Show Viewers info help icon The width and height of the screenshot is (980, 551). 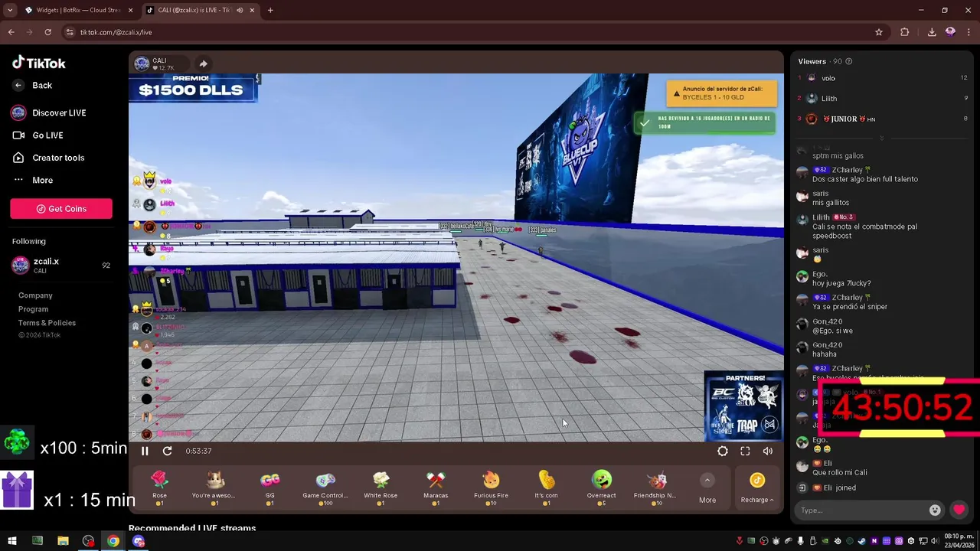click(848, 61)
